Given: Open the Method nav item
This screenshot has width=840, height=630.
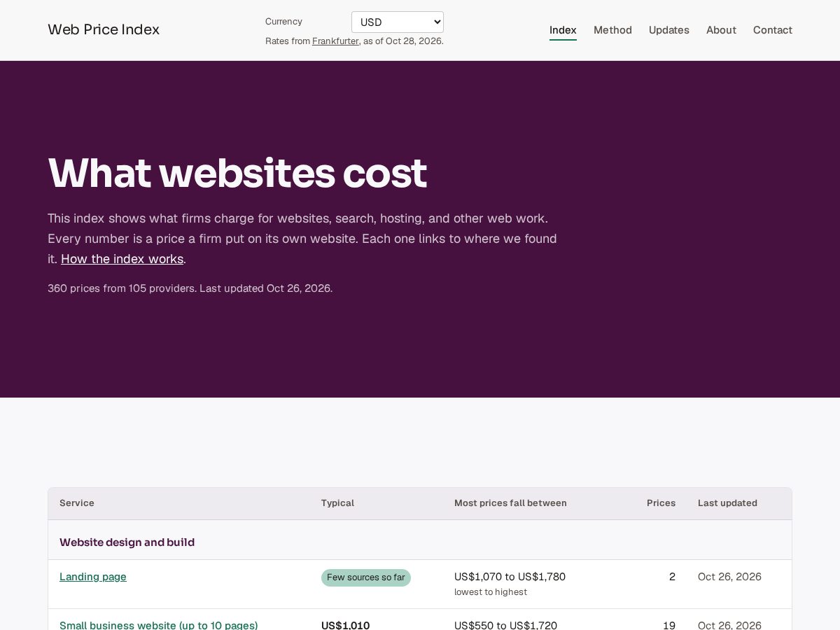Looking at the screenshot, I should [612, 30].
